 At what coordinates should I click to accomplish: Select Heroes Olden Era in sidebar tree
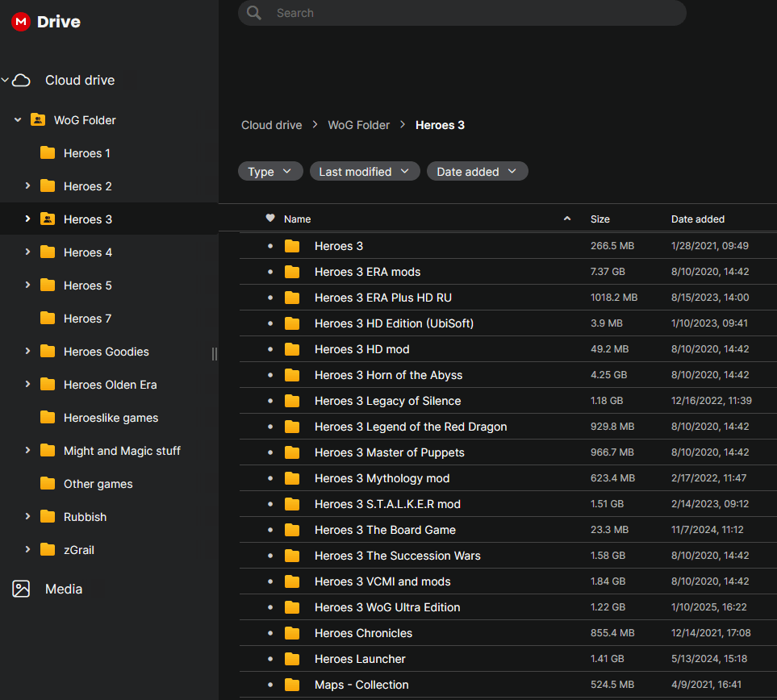(110, 385)
